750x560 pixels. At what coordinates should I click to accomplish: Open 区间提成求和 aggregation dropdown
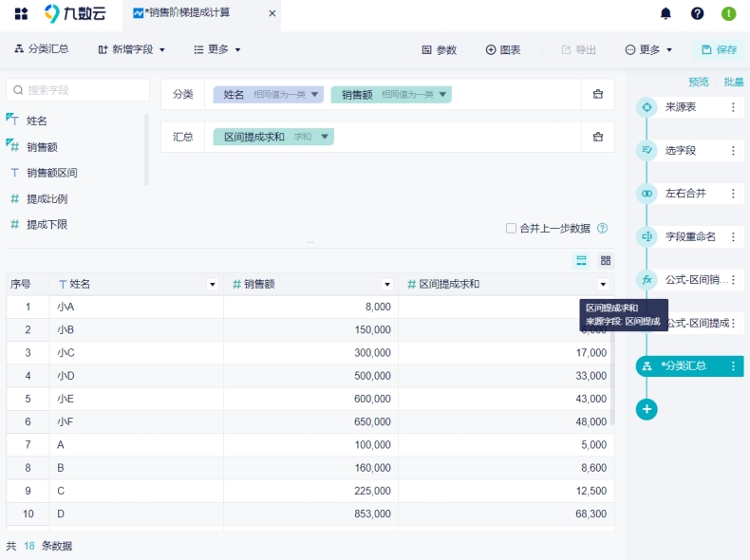coord(326,137)
